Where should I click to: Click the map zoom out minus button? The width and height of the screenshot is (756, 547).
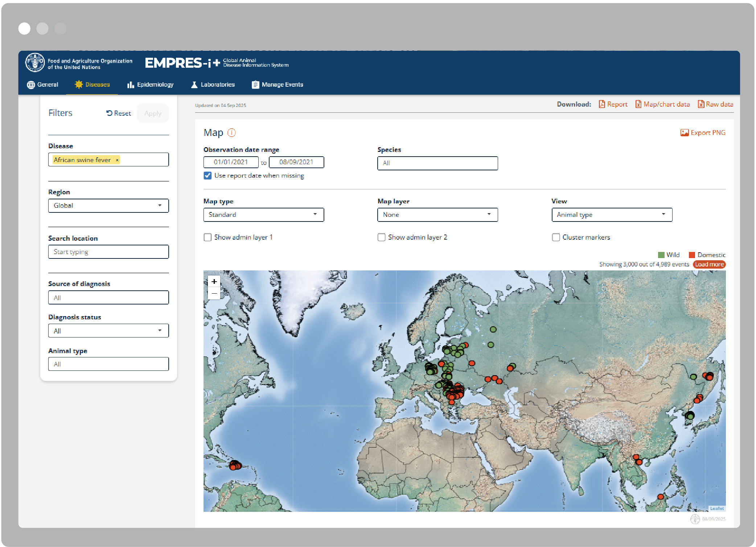click(x=214, y=293)
